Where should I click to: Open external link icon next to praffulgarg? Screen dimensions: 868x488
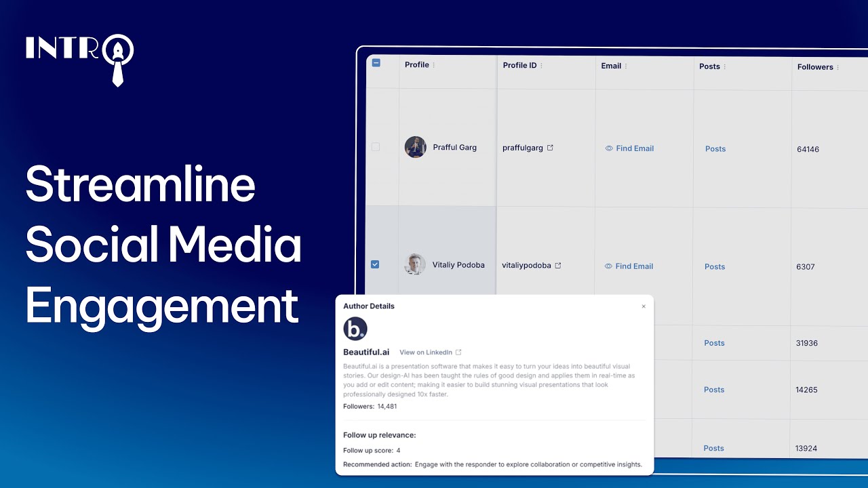(x=550, y=147)
